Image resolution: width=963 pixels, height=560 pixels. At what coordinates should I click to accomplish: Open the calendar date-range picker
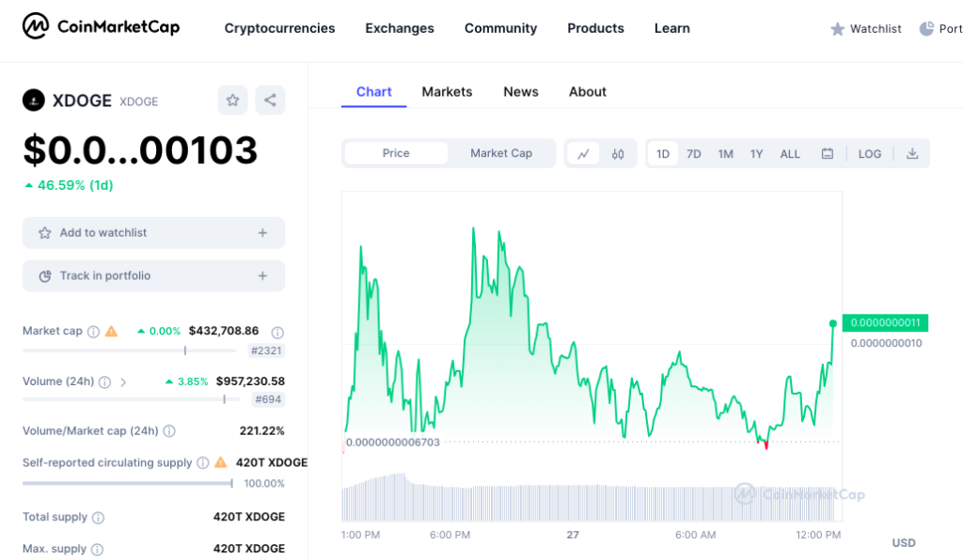[x=827, y=153]
